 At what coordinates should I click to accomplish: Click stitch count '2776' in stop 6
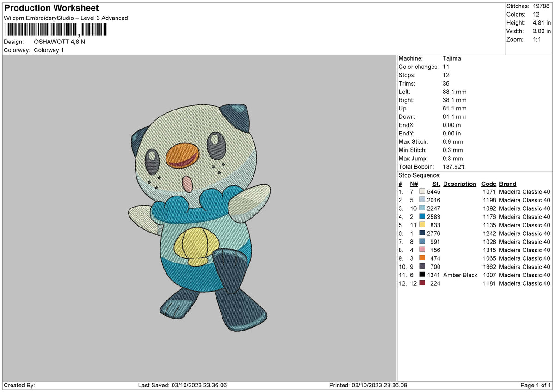[x=434, y=233]
